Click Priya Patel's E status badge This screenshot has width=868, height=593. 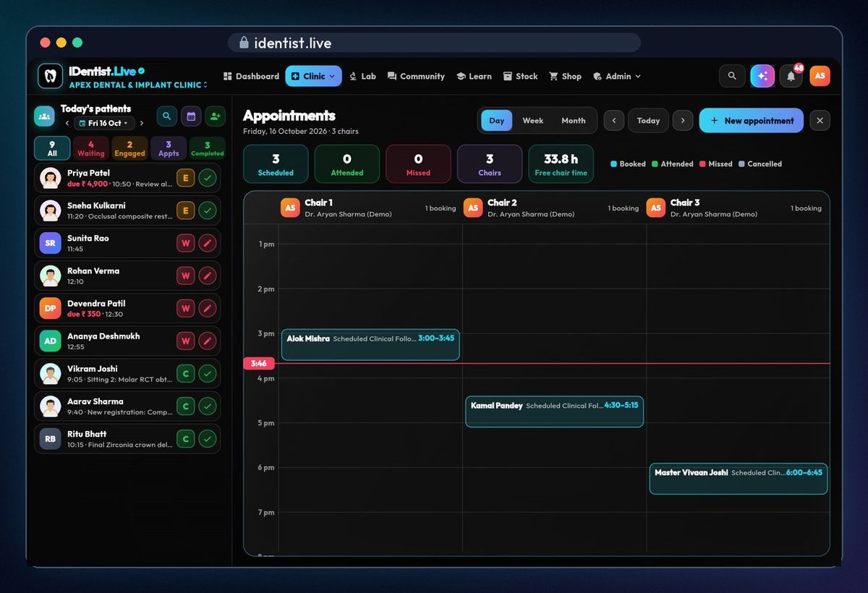pyautogui.click(x=185, y=178)
